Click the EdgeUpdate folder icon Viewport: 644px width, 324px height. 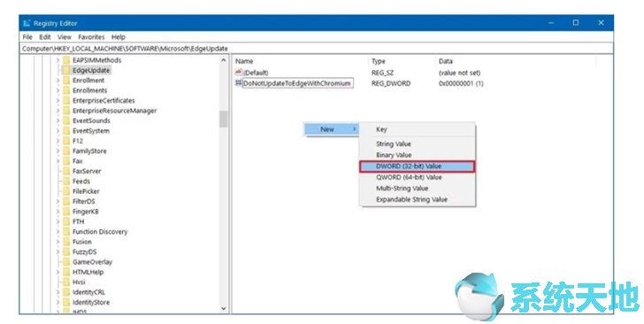click(66, 70)
